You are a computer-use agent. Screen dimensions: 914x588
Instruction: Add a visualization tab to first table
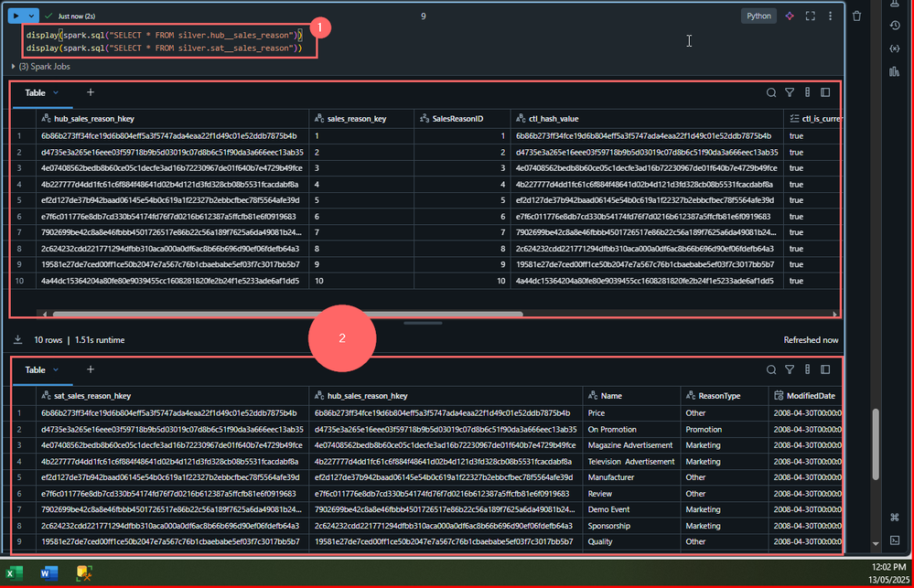(x=90, y=92)
